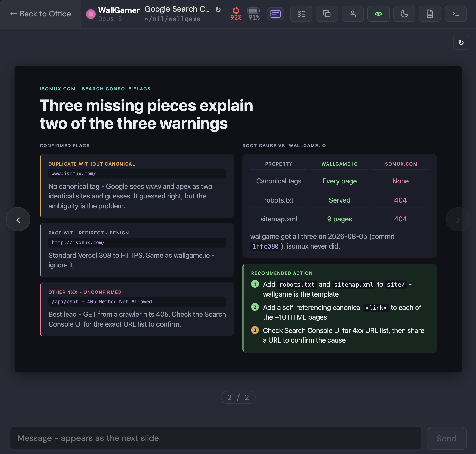Click the PROPERTY column header
The image size is (476, 454).
click(x=279, y=164)
